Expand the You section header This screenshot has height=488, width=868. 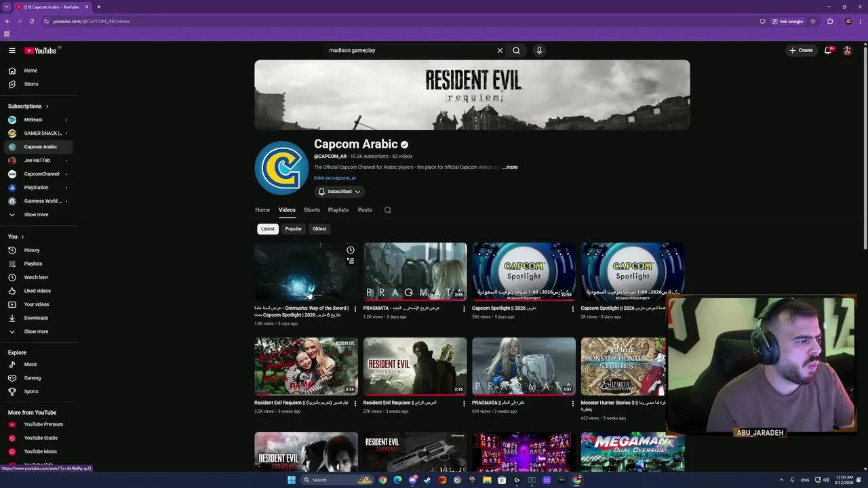pyautogui.click(x=16, y=237)
